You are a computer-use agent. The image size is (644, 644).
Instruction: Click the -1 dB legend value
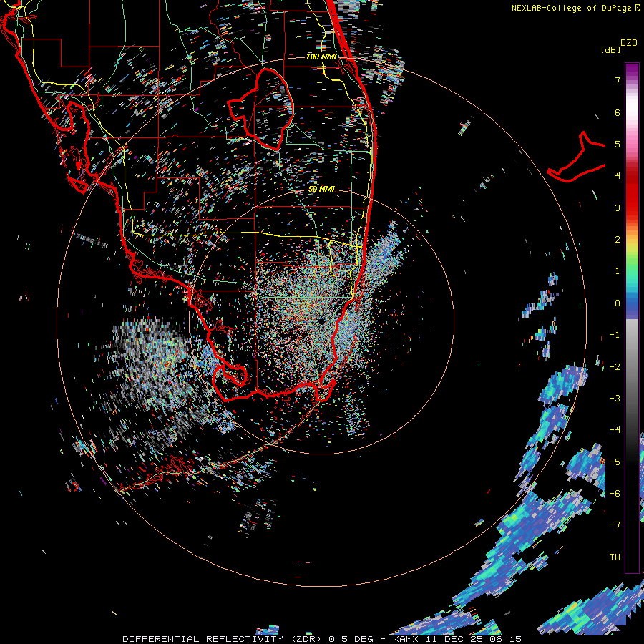click(x=615, y=335)
